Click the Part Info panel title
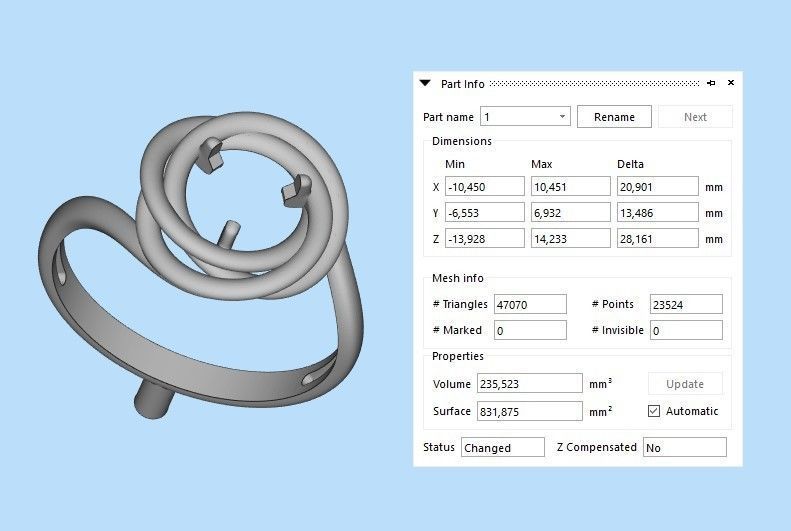791x531 pixels. pos(462,84)
